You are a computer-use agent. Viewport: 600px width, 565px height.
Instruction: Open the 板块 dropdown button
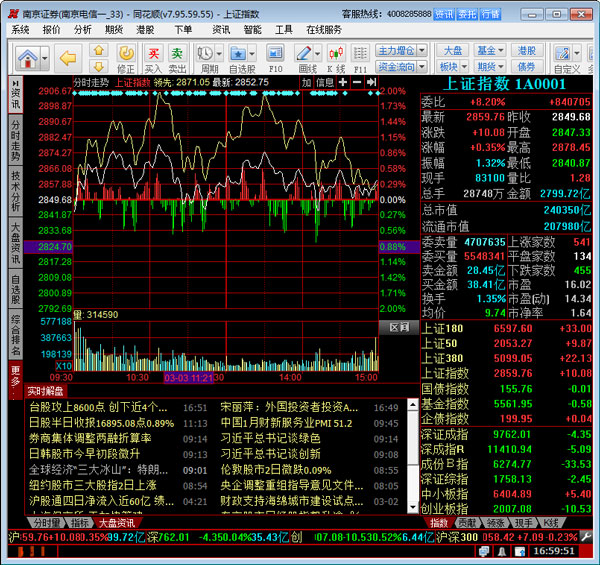tap(453, 67)
